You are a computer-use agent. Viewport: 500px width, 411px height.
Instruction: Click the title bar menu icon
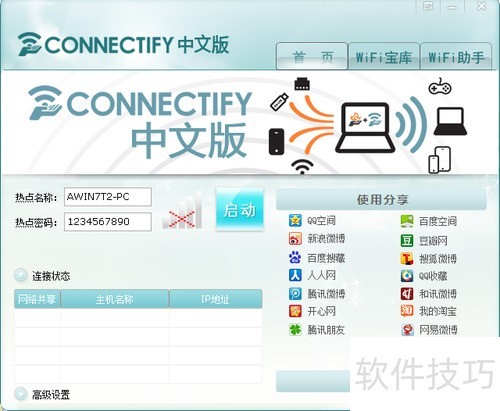(x=428, y=7)
